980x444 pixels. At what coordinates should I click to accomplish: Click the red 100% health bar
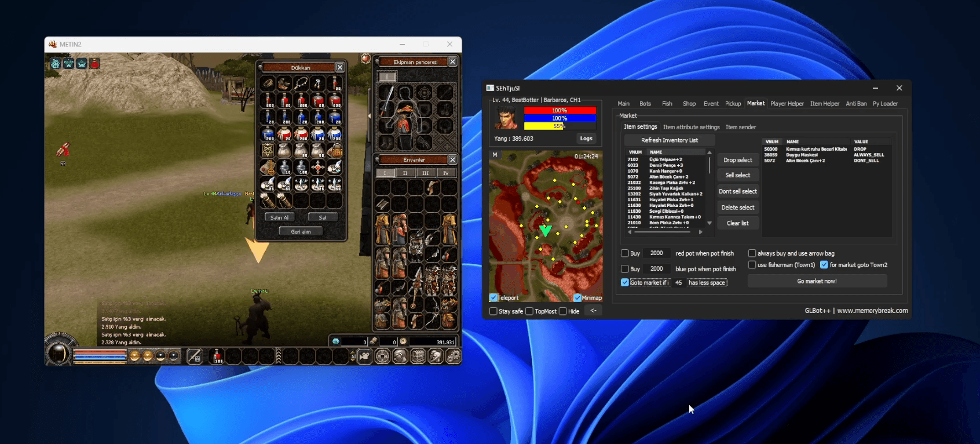click(x=560, y=110)
